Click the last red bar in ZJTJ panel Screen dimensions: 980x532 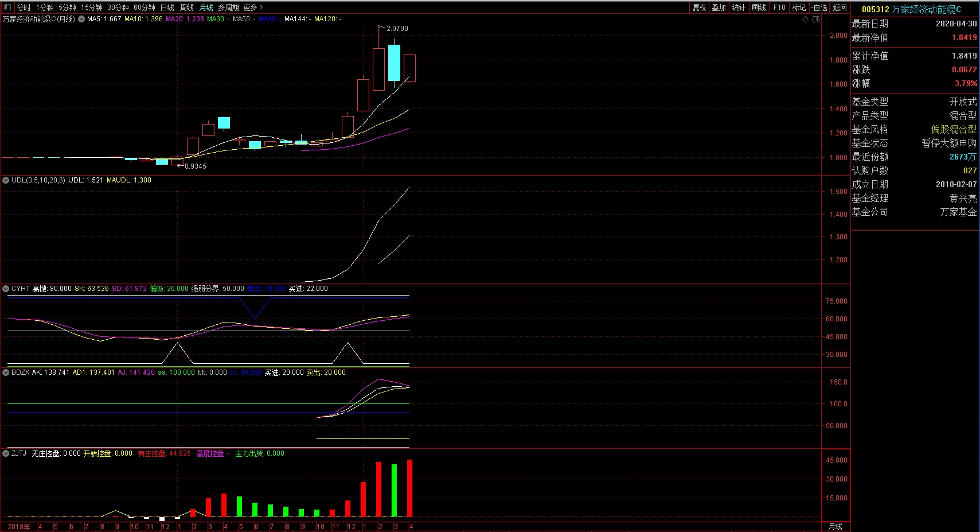tap(409, 488)
